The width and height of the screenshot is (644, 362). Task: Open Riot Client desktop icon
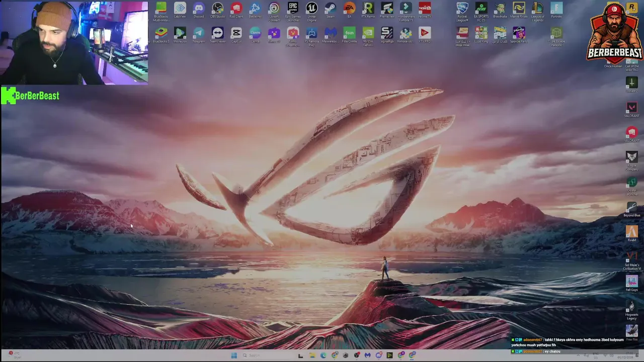(236, 10)
